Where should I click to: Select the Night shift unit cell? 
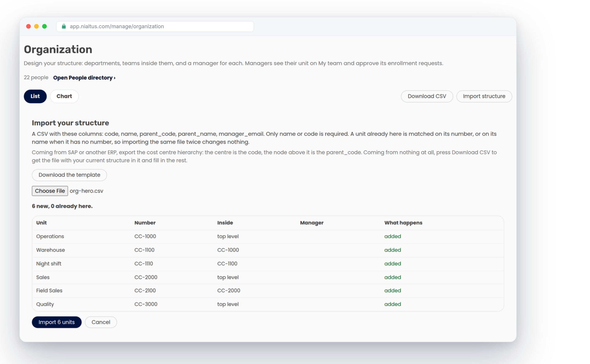tap(49, 264)
